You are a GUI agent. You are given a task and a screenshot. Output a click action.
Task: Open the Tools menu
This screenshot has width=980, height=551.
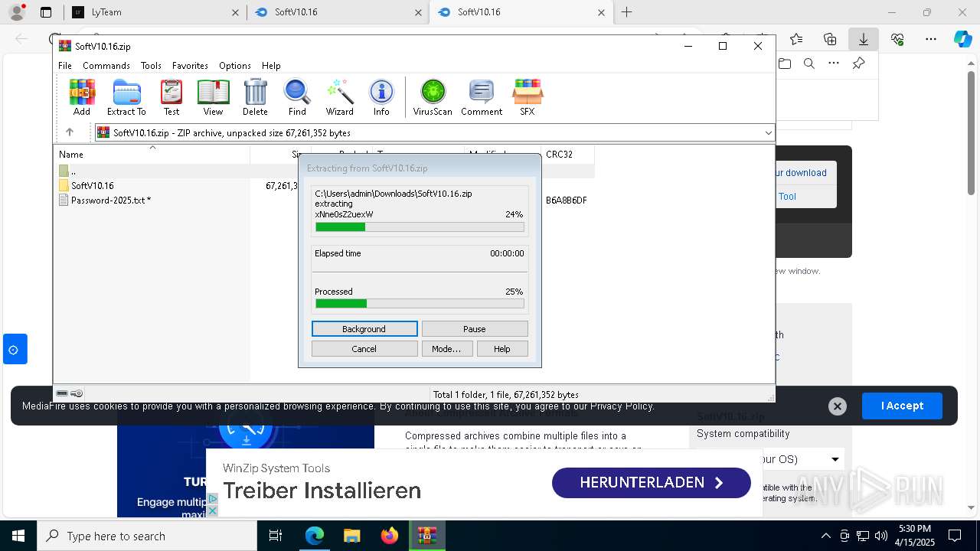(x=151, y=66)
